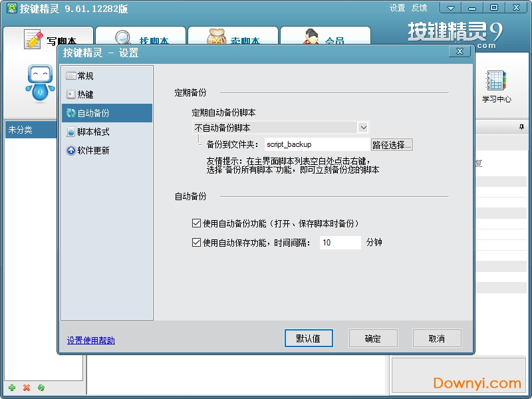
Task: Disable the 使用自动保存功能 checkbox
Action: tap(196, 242)
